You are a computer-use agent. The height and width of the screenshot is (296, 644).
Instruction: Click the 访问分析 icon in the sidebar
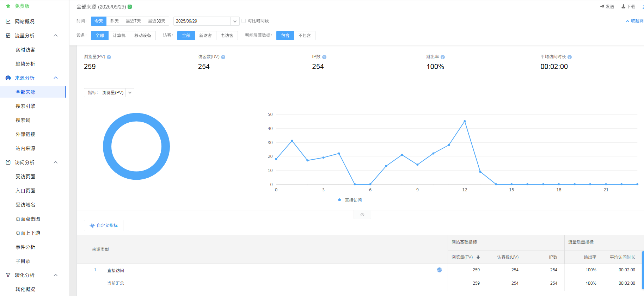8,162
